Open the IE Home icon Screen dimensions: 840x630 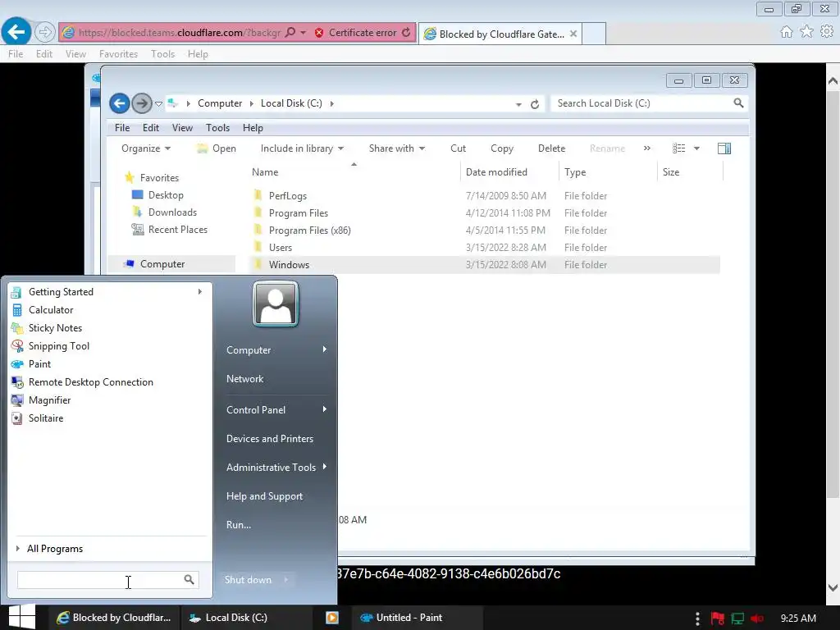(786, 32)
